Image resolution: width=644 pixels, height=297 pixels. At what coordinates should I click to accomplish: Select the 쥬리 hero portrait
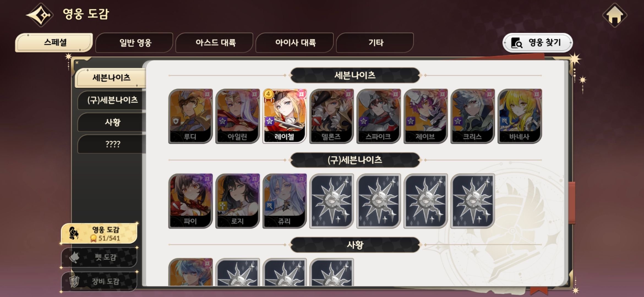click(x=285, y=201)
